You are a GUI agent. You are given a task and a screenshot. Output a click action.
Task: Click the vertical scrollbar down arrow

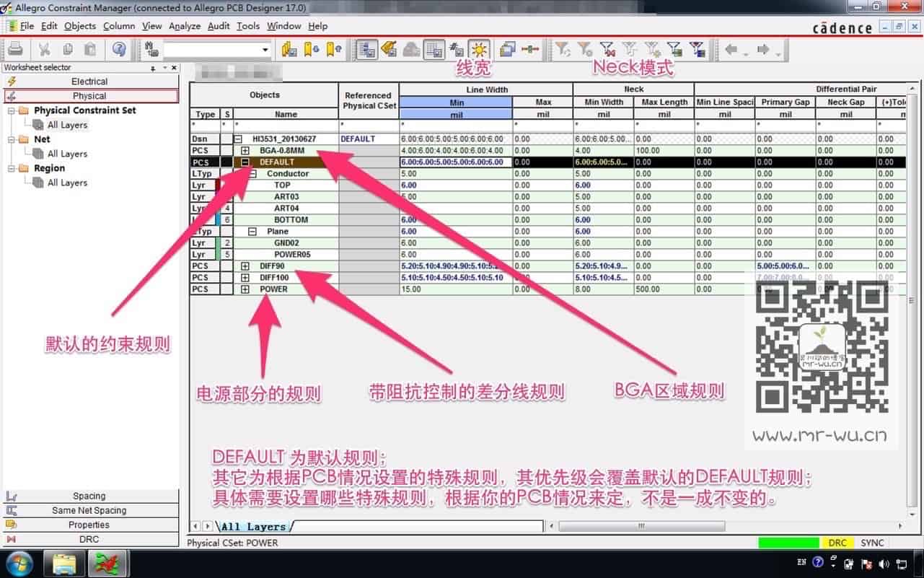pos(911,513)
